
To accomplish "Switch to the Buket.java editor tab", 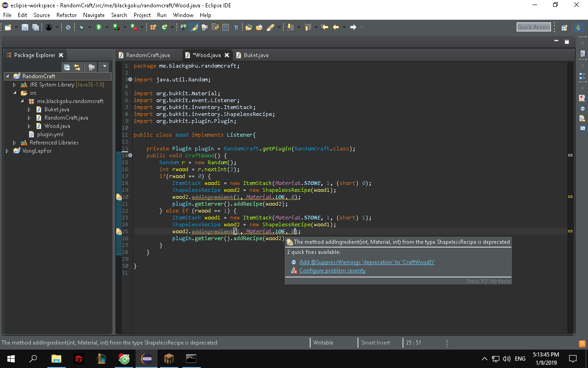I will click(256, 55).
